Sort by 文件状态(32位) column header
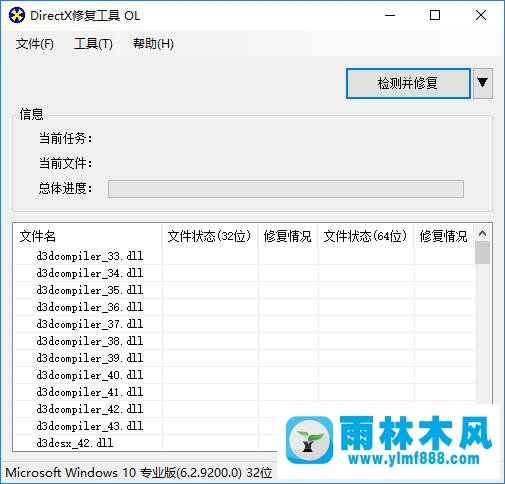The width and height of the screenshot is (505, 484). point(210,236)
